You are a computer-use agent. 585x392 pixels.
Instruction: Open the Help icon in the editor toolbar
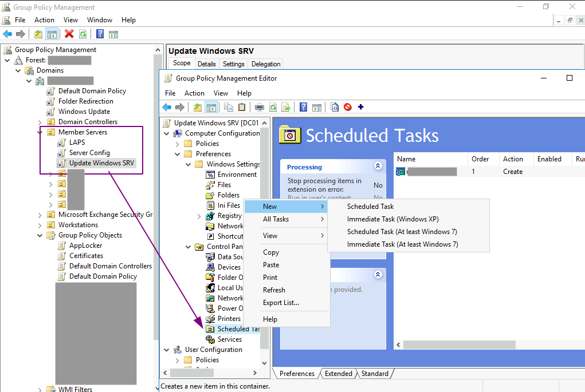303,107
